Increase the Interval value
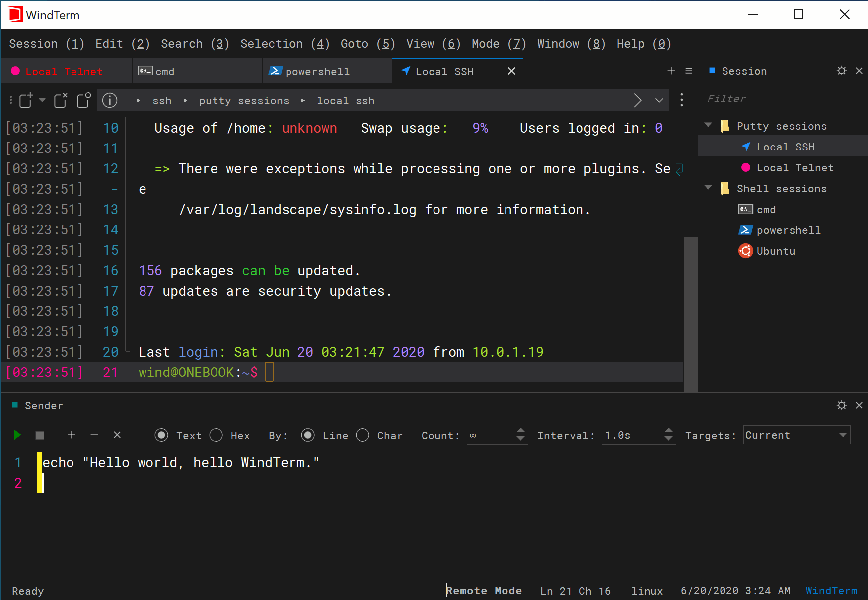Screen dimensions: 868x600 point(669,430)
